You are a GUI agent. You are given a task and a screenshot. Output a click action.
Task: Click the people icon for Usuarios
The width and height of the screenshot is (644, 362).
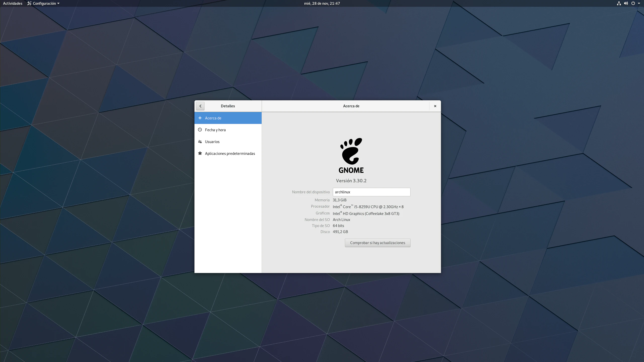200,142
